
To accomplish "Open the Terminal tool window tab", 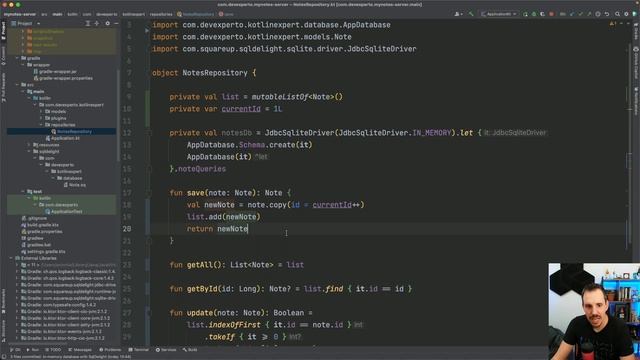I will click(x=139, y=350).
